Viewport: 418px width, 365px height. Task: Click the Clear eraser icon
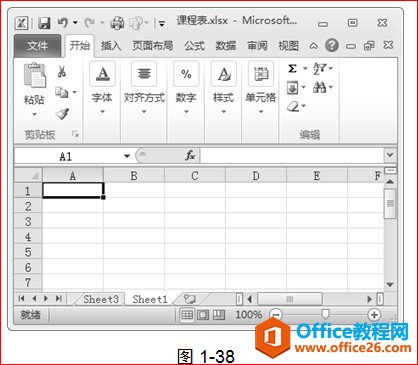[293, 107]
